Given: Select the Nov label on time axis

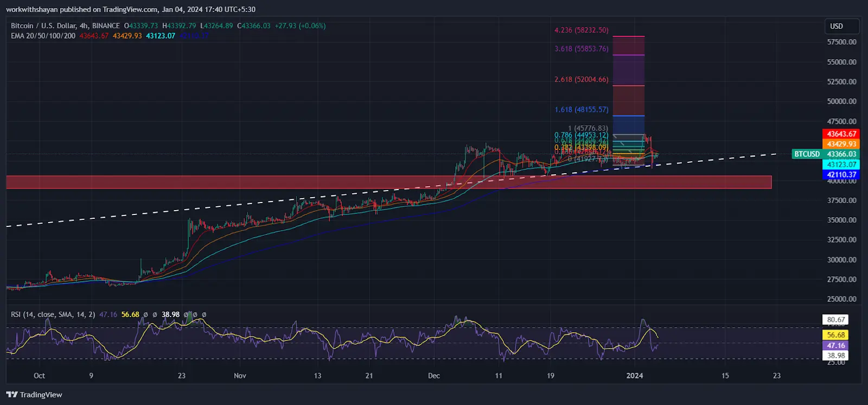Looking at the screenshot, I should pos(240,376).
